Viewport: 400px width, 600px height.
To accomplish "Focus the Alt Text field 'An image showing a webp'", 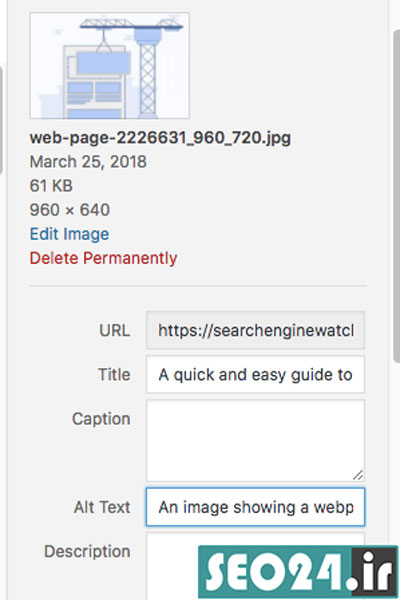I will coord(255,507).
